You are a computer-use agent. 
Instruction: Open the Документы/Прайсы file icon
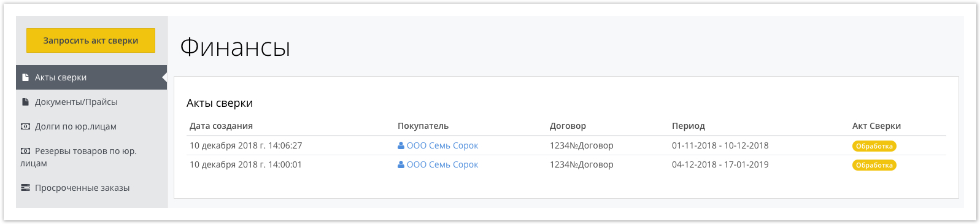[25, 102]
